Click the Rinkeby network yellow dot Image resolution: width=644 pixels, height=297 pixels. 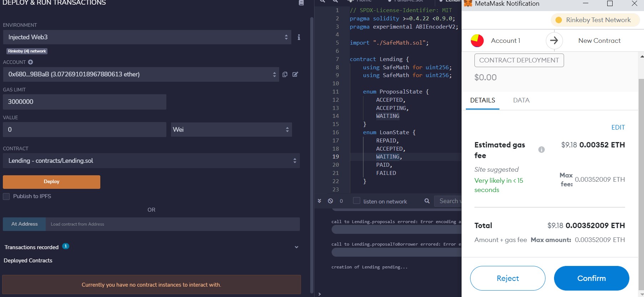pos(559,20)
